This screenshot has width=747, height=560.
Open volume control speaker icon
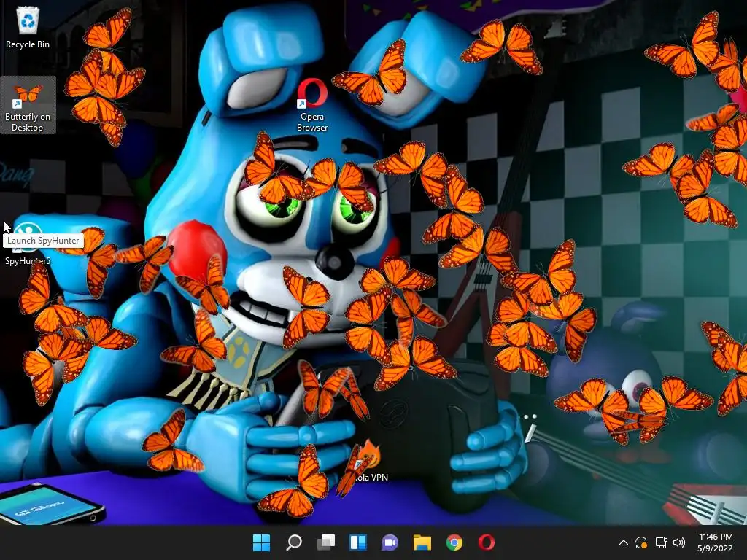[679, 542]
